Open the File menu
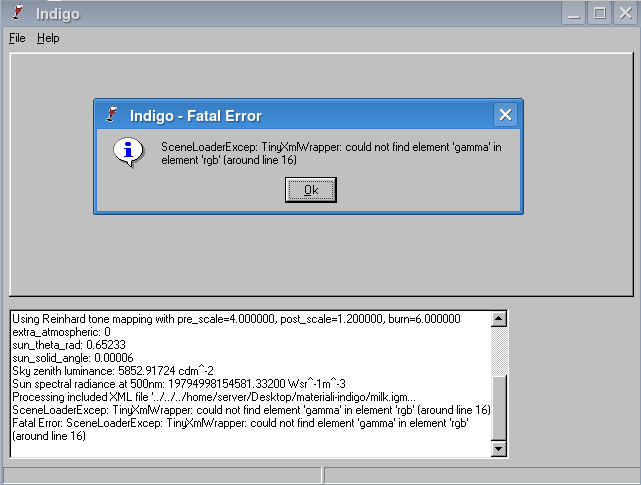This screenshot has width=641, height=485. point(17,38)
